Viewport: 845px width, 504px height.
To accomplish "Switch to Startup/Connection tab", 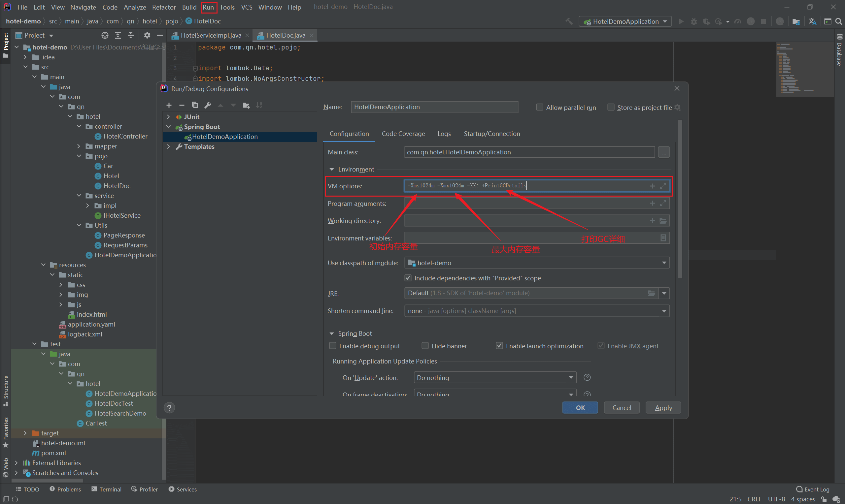I will tap(491, 134).
